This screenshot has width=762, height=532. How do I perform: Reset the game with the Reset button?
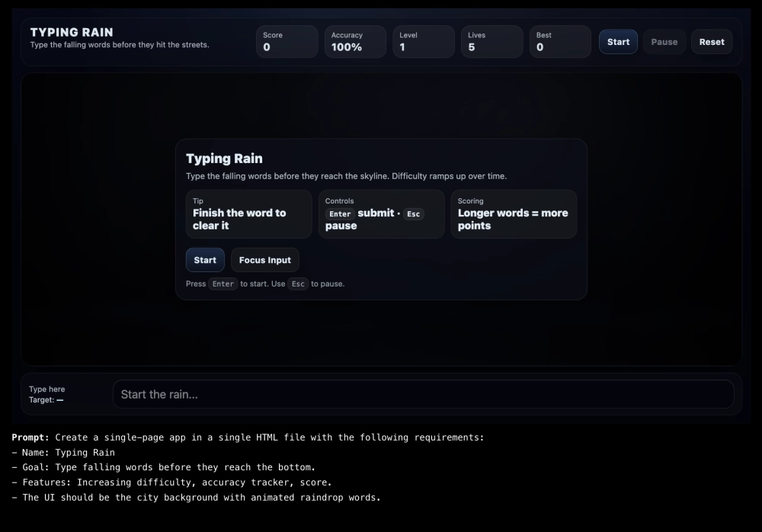click(712, 42)
